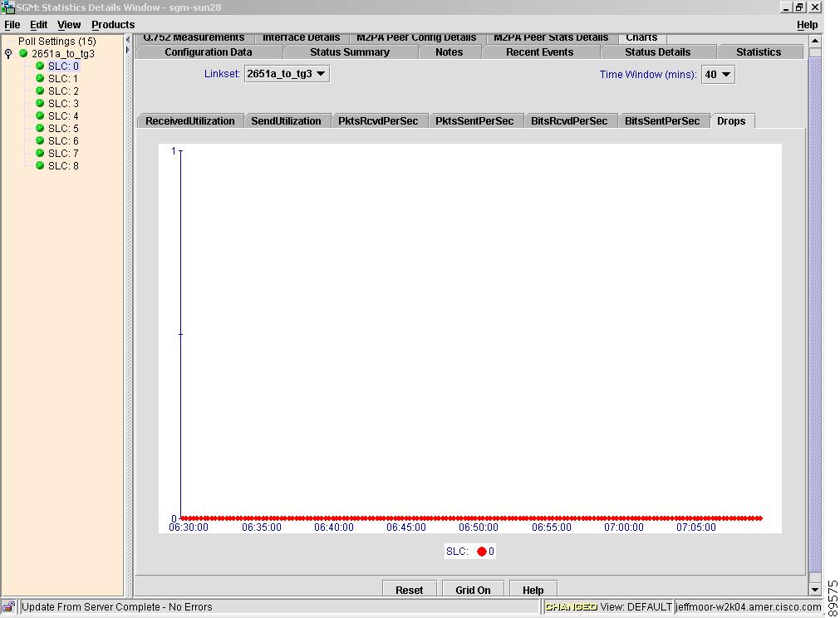Switch to the Q.752 Measurements tab

(x=194, y=38)
